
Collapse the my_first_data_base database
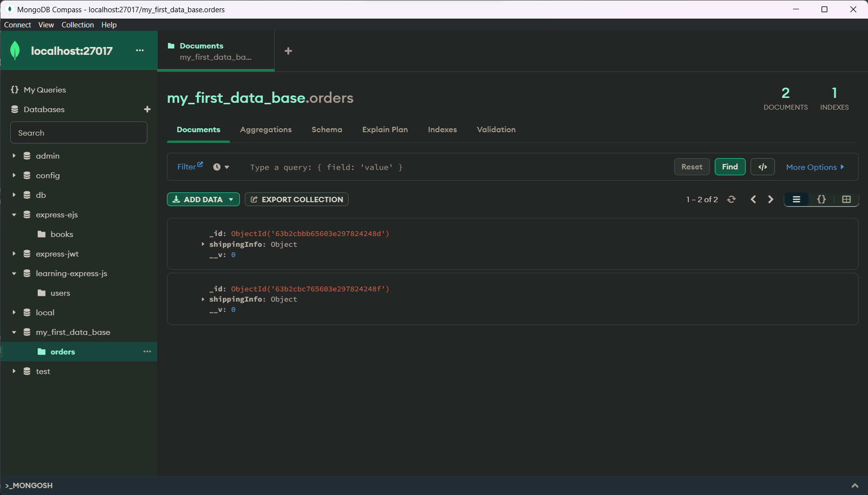(14, 332)
